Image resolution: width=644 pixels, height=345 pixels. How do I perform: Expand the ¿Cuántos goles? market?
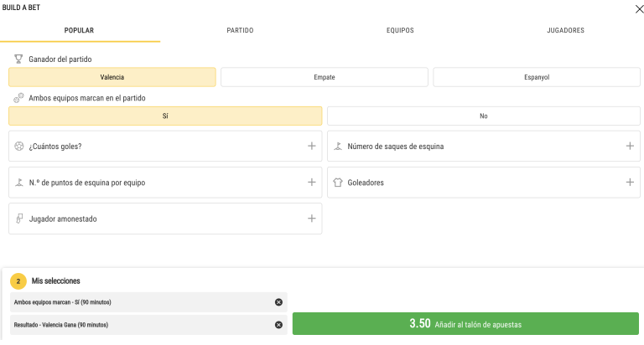point(311,147)
